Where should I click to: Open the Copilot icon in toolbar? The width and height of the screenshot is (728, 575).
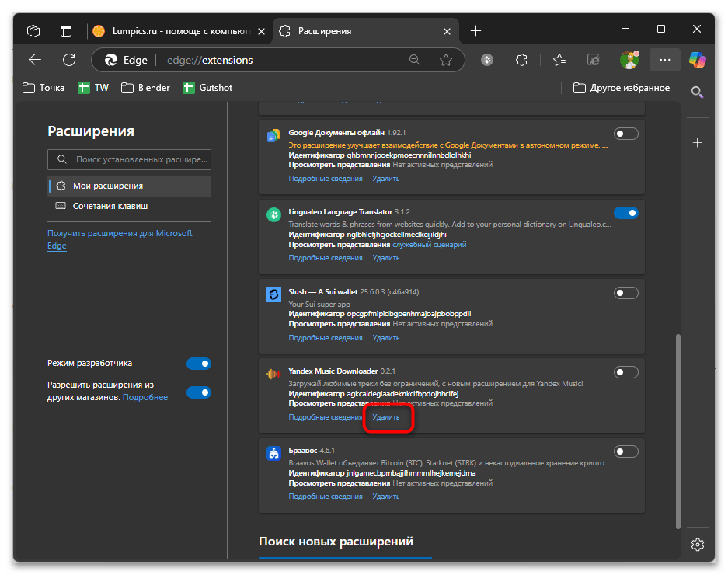[x=697, y=60]
